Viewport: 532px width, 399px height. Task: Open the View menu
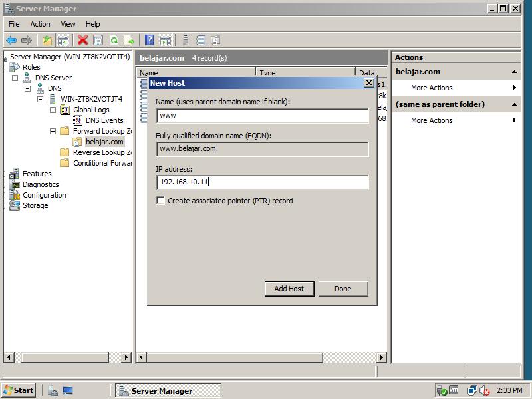click(68, 24)
